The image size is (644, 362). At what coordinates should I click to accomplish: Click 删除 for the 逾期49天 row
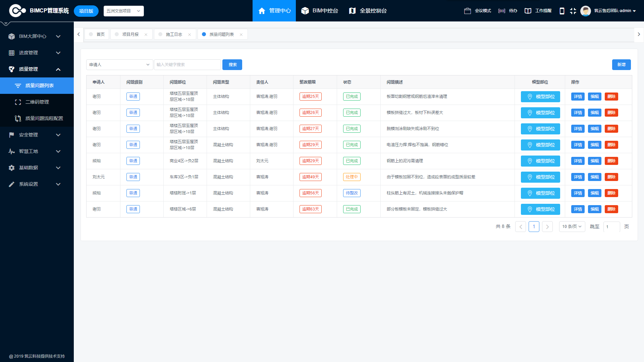[x=611, y=177]
